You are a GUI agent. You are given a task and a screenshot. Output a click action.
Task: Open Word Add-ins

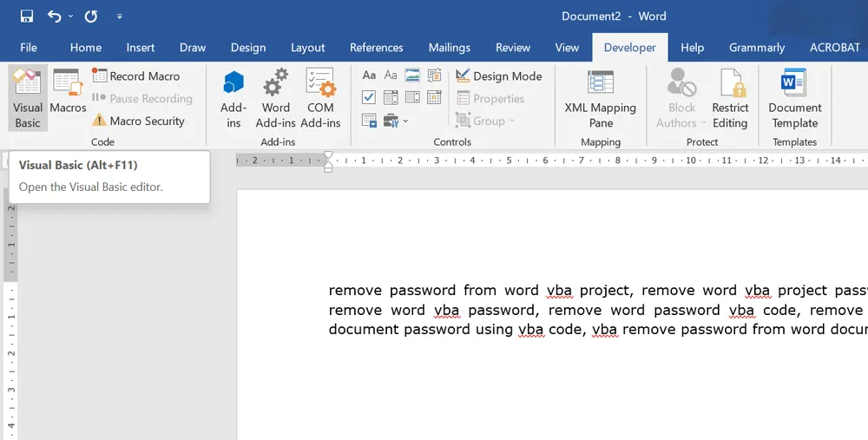point(276,98)
